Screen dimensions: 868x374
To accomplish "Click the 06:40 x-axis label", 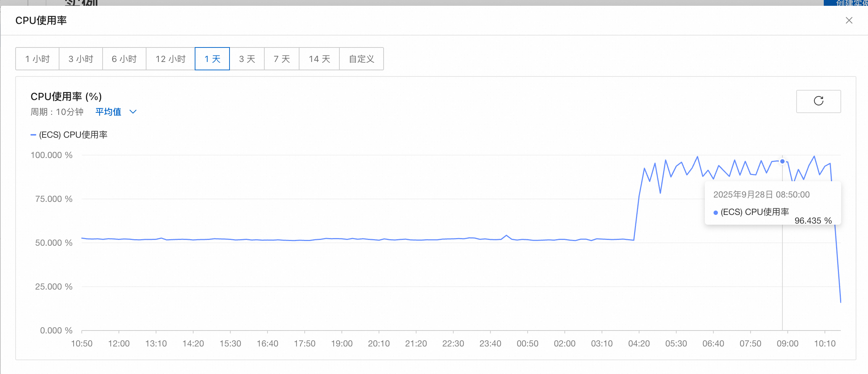I will (x=713, y=344).
